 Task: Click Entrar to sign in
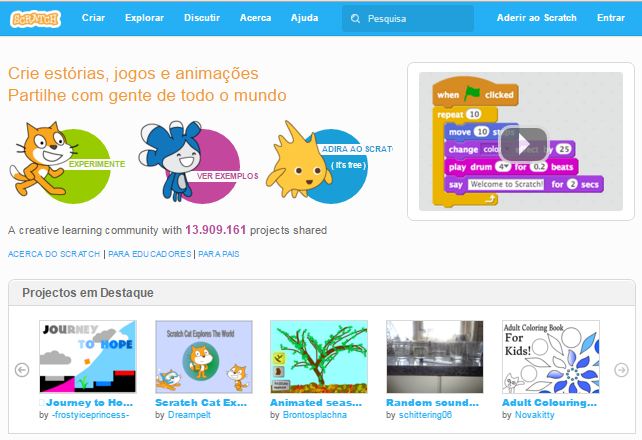point(610,18)
